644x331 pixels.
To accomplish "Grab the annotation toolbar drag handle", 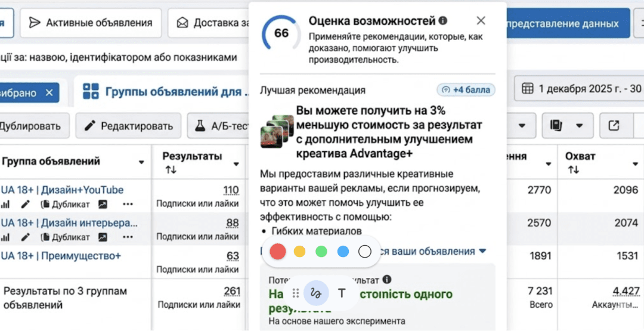I will pyautogui.click(x=295, y=293).
